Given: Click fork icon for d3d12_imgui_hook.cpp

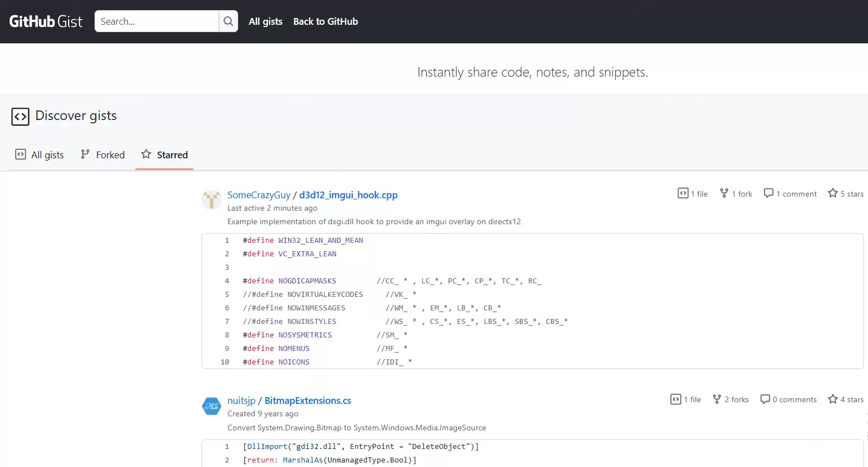Looking at the screenshot, I should [x=724, y=193].
